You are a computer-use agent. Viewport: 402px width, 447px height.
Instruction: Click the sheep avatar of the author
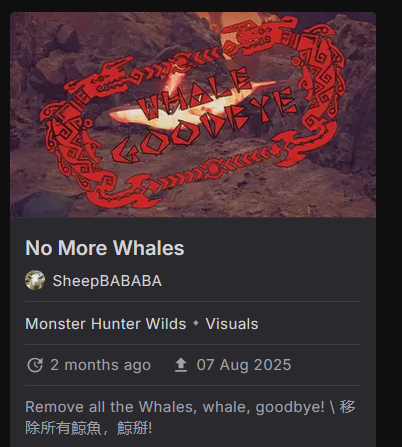click(35, 280)
